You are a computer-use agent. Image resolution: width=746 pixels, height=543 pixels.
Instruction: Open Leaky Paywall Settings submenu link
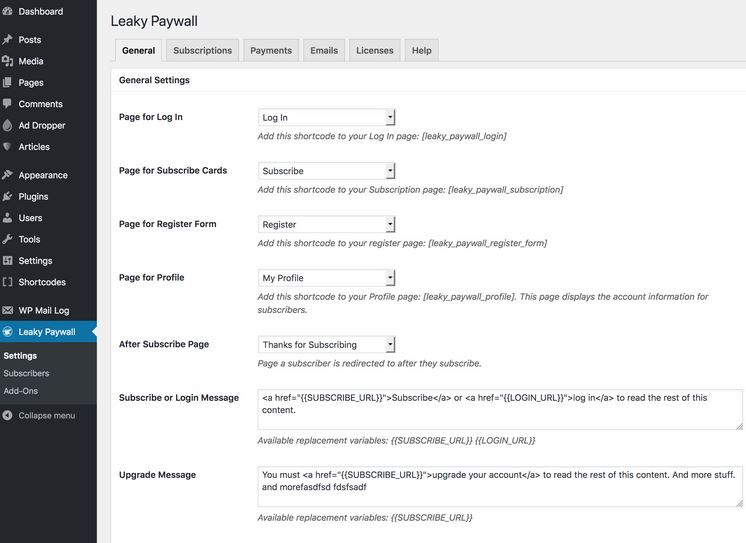(20, 355)
